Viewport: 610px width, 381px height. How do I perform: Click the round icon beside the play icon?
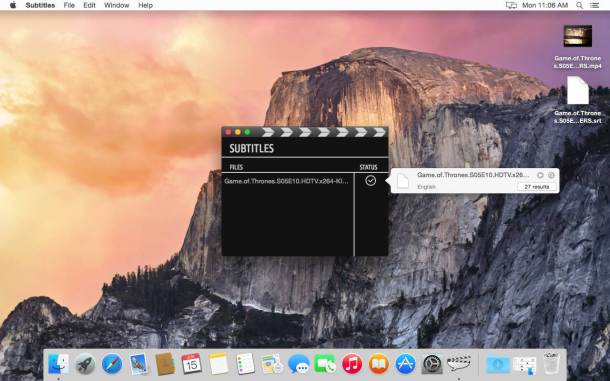pos(551,176)
